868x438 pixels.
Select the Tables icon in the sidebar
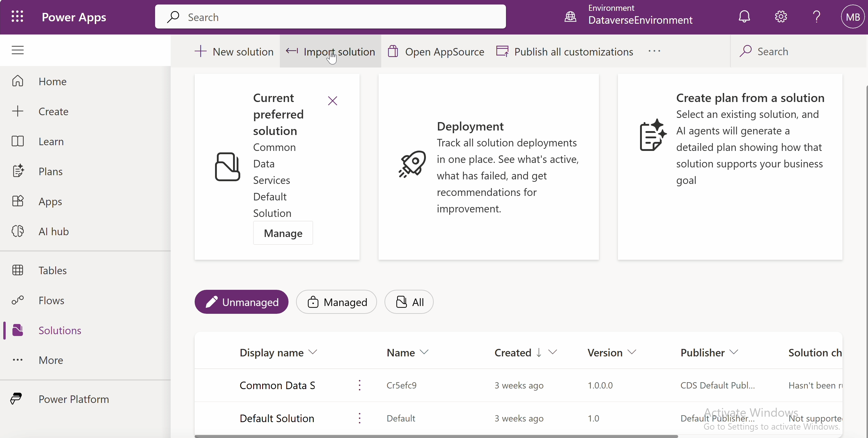click(19, 270)
